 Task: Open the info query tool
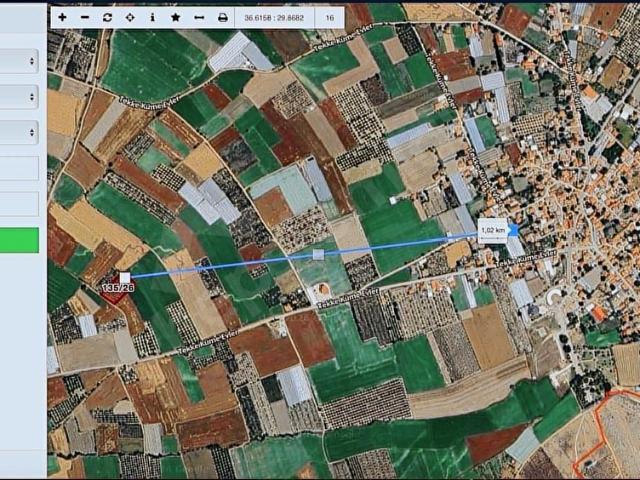pos(153,17)
